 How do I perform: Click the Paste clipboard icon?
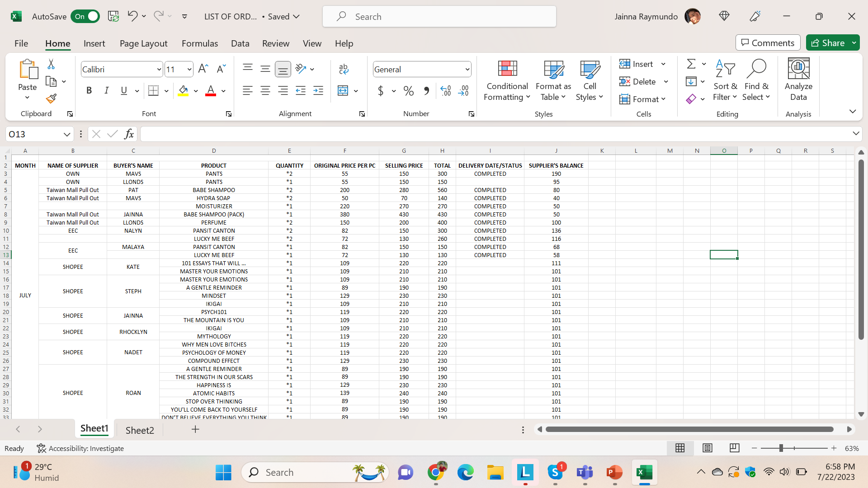pyautogui.click(x=28, y=70)
